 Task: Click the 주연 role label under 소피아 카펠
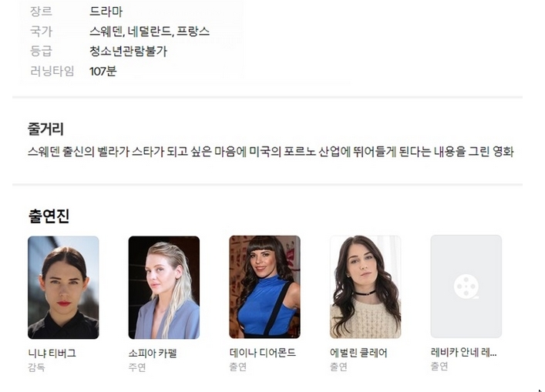137,367
